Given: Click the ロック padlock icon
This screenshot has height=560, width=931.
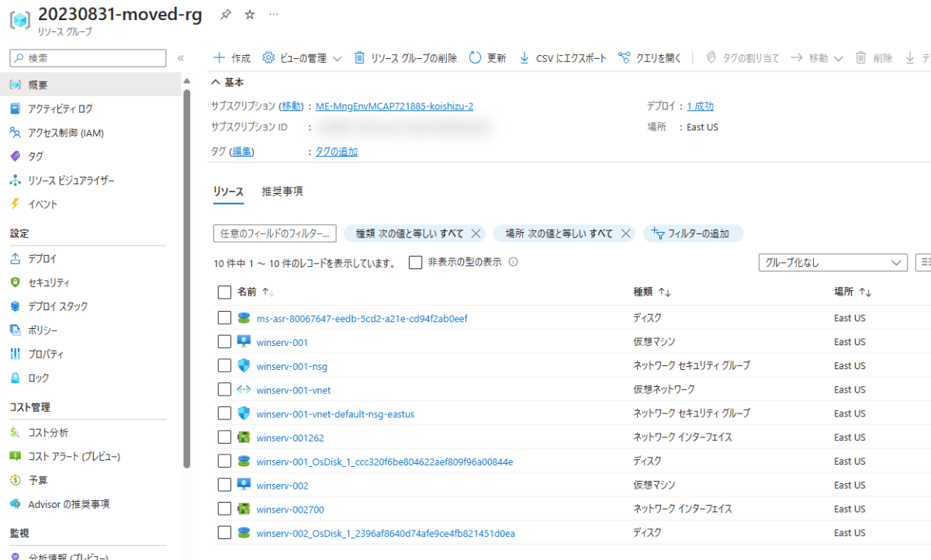Looking at the screenshot, I should (x=15, y=379).
